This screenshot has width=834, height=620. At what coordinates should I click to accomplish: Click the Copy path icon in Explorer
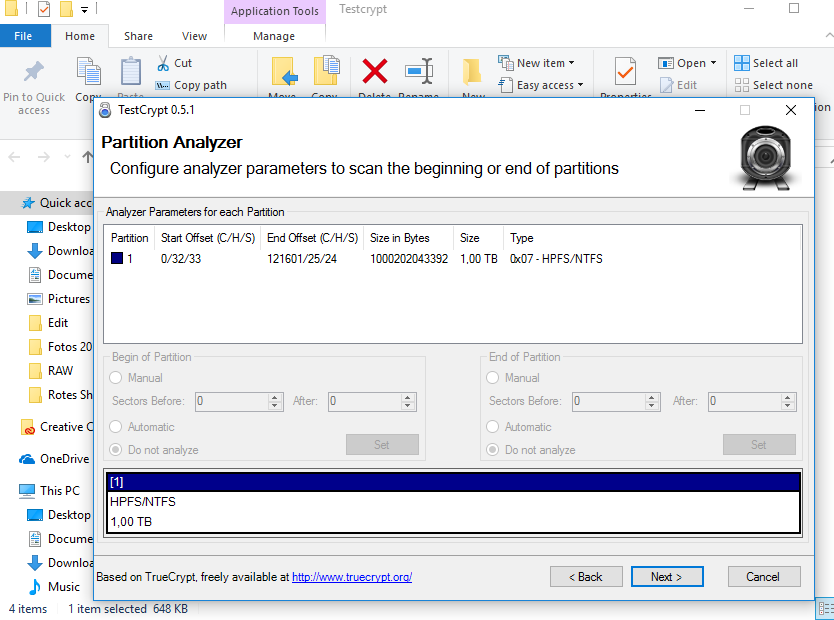pyautogui.click(x=162, y=86)
